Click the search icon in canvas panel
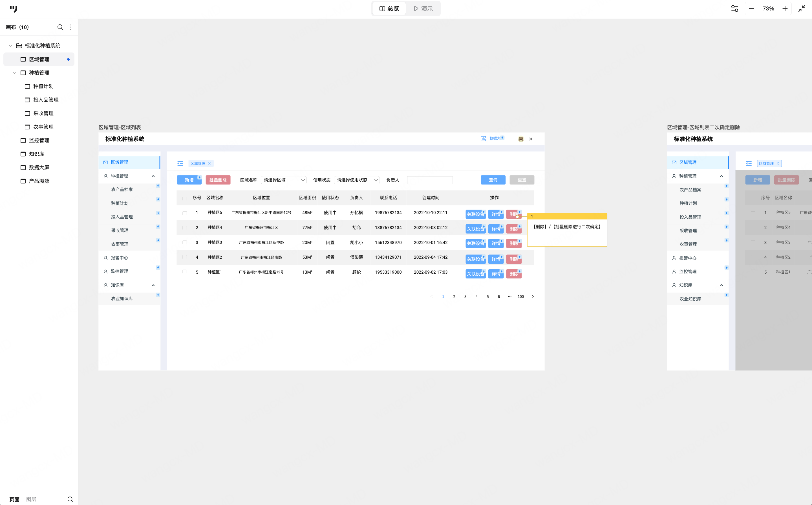 (60, 27)
